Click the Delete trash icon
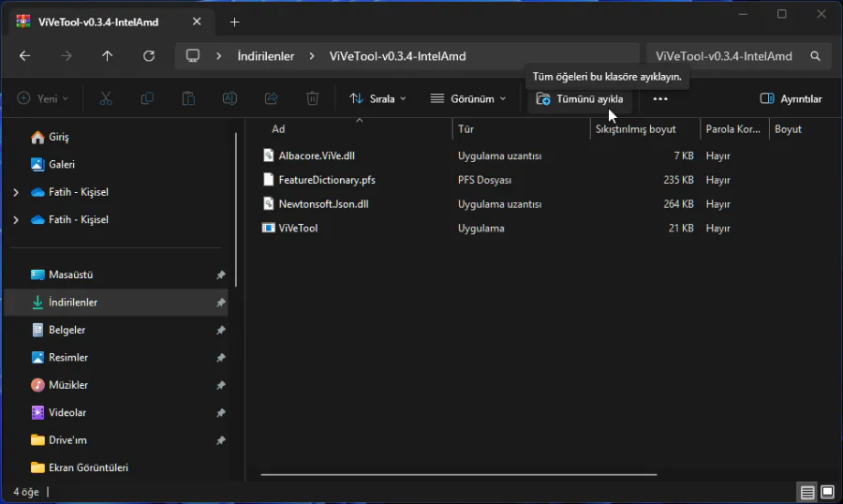The width and height of the screenshot is (843, 504). pyautogui.click(x=312, y=98)
